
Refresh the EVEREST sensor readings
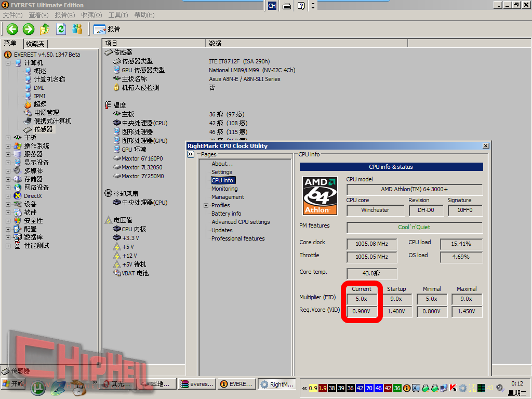(x=61, y=29)
